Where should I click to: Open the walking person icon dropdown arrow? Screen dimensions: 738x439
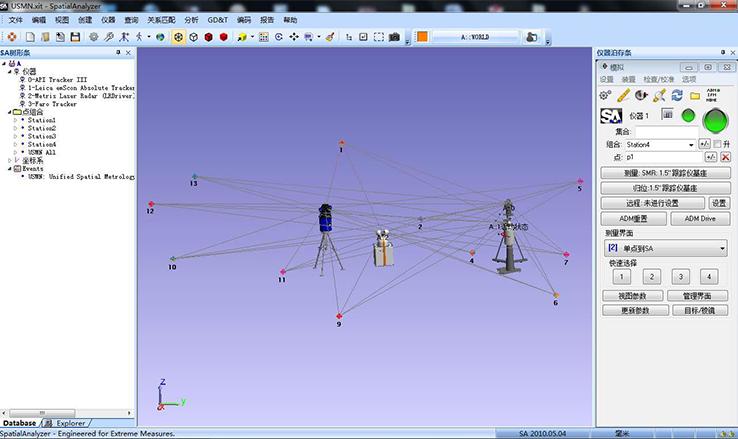tap(149, 37)
